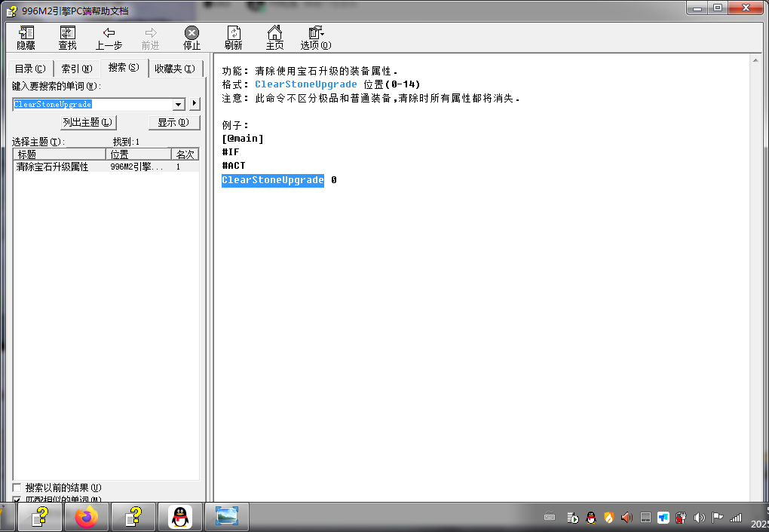The height and width of the screenshot is (532, 769).
Task: Go to the 主页 (Home) page icon
Action: click(274, 37)
